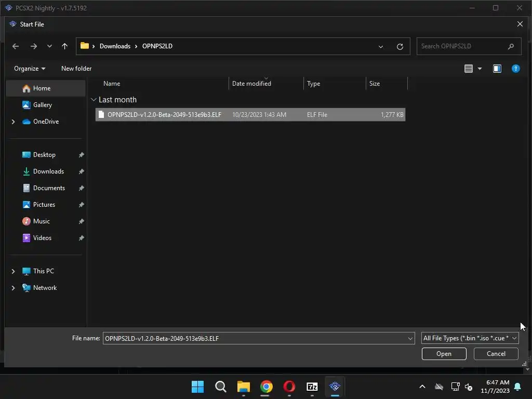Create a New folder
The height and width of the screenshot is (399, 532).
pyautogui.click(x=76, y=69)
